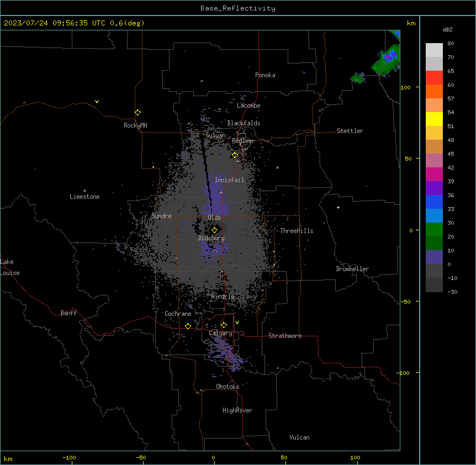The height and width of the screenshot is (465, 476).
Task: Click the Lake Louise label
Action: click(9, 267)
